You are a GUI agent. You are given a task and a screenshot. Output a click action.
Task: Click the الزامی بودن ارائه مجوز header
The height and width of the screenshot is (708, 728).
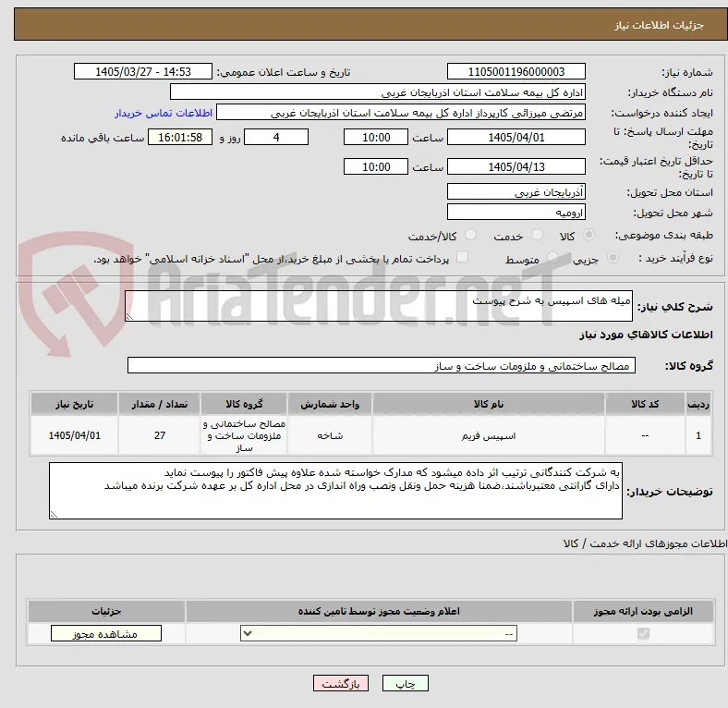point(643,611)
